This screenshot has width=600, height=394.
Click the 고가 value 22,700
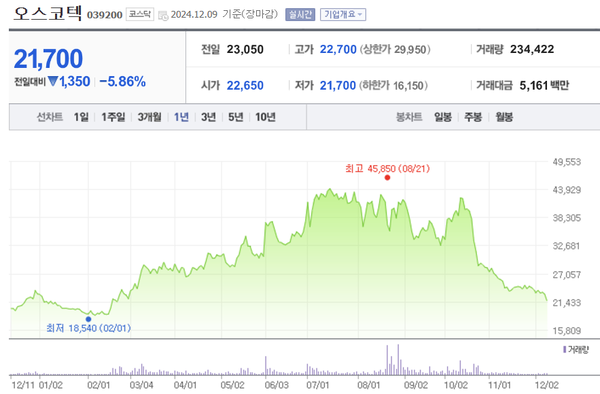point(338,49)
